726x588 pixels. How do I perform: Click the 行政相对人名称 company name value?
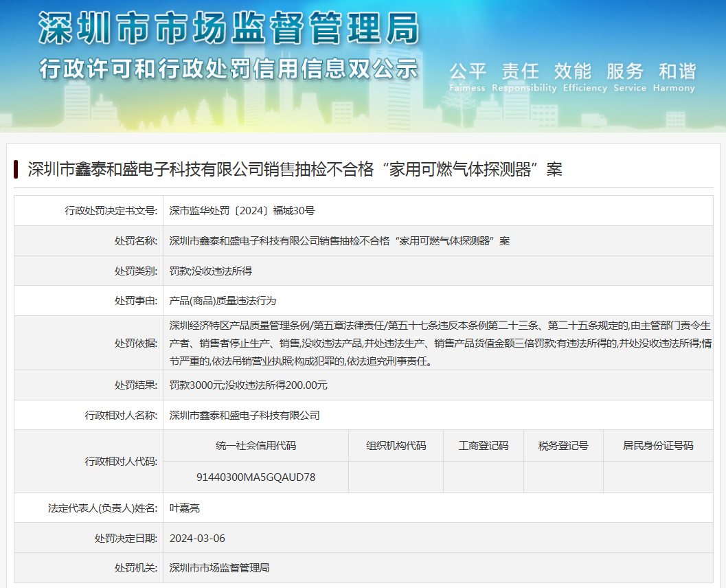pyautogui.click(x=245, y=416)
